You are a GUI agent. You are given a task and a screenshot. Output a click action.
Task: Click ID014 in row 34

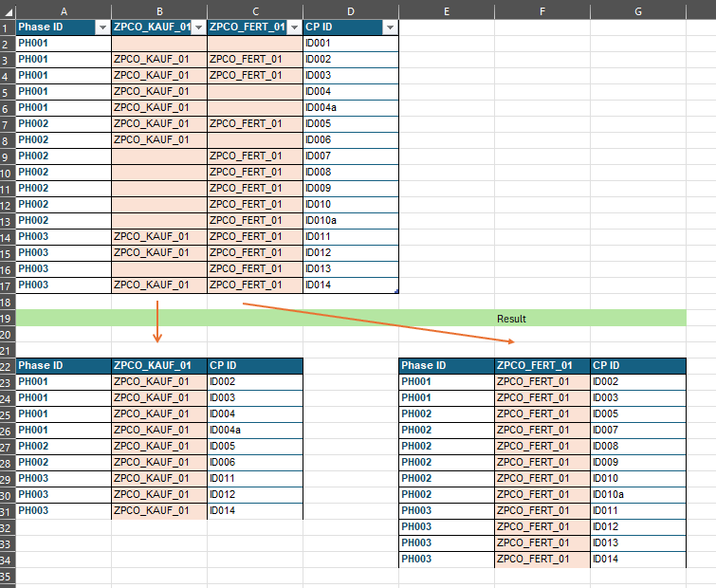click(x=638, y=559)
